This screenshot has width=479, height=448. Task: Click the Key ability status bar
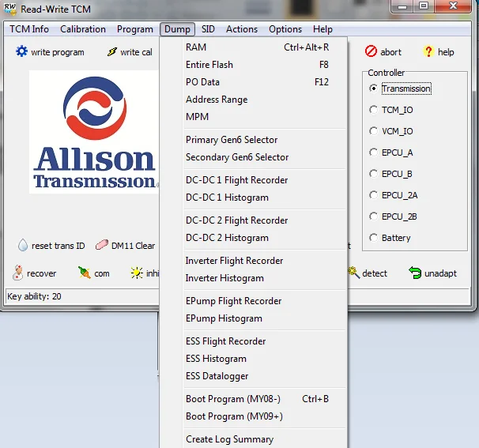tap(82, 296)
